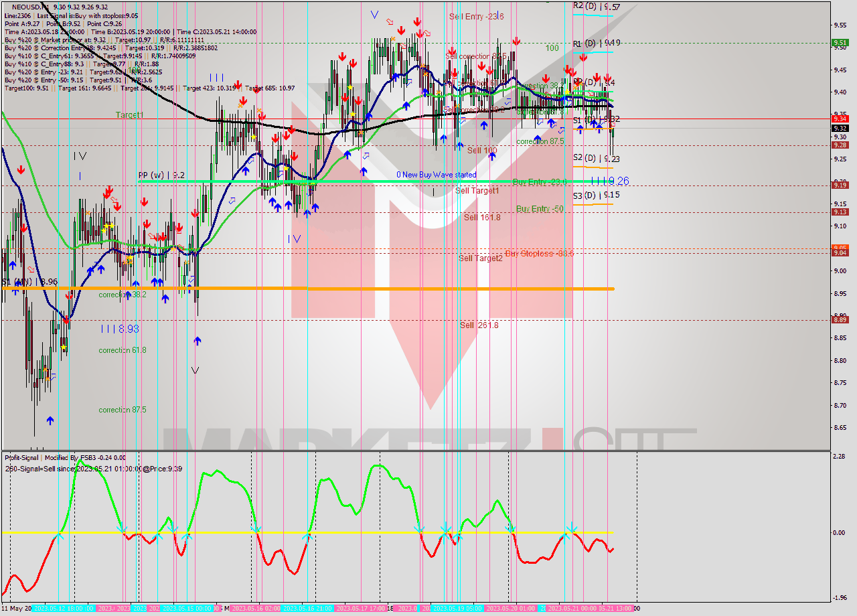Click the 'S1 (D) | 9.32' support label
The image size is (857, 616).
(597, 119)
